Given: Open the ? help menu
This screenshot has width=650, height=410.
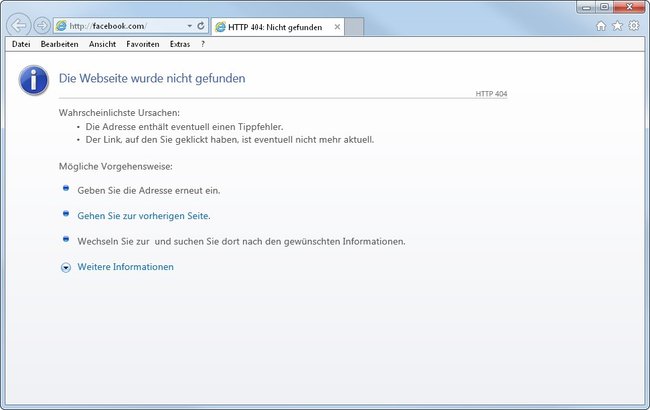Looking at the screenshot, I should 203,44.
